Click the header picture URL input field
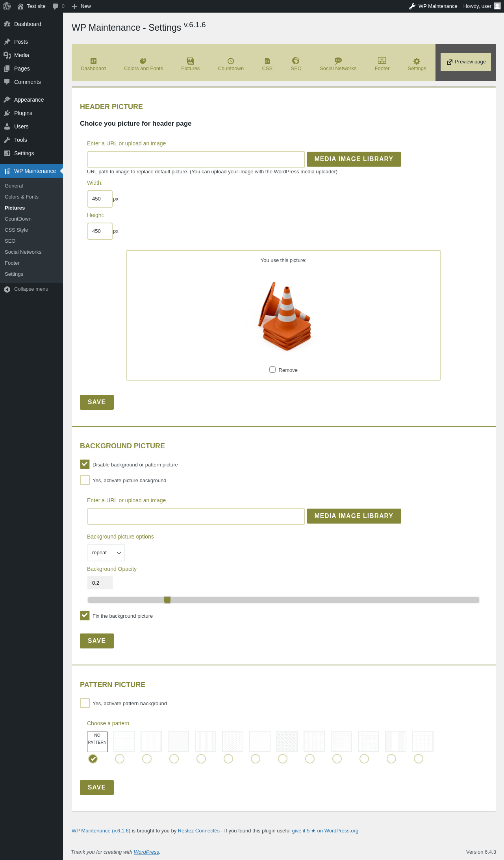This screenshot has height=860, width=504. click(x=196, y=160)
